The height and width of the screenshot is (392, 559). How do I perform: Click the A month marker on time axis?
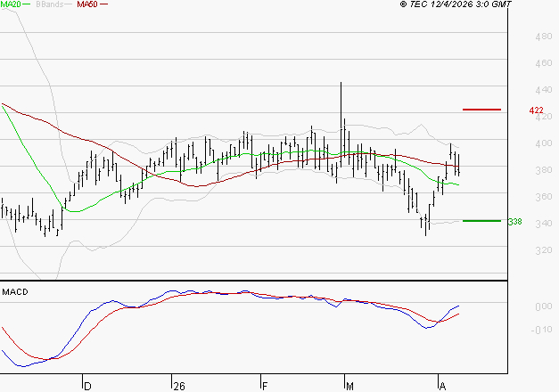tap(442, 386)
